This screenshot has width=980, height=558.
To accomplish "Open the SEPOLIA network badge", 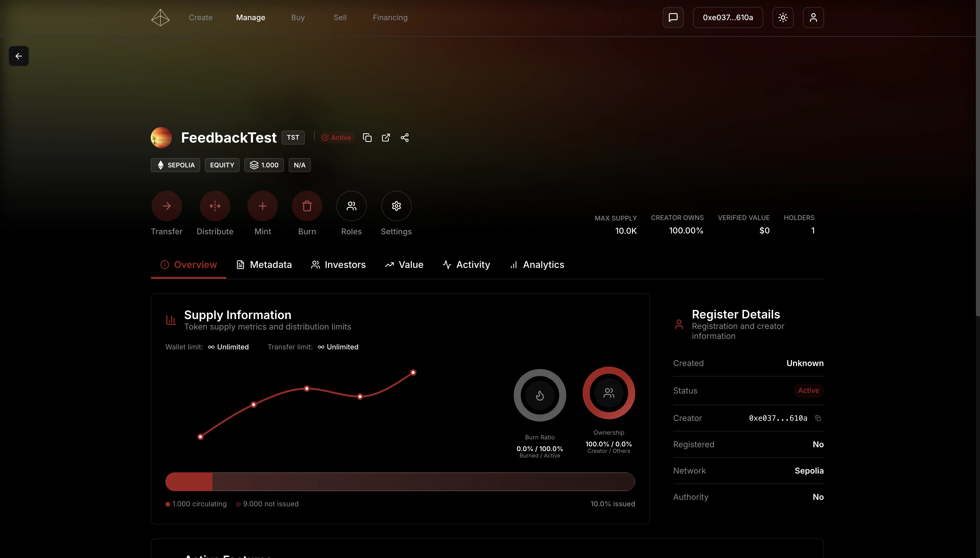I will click(175, 165).
